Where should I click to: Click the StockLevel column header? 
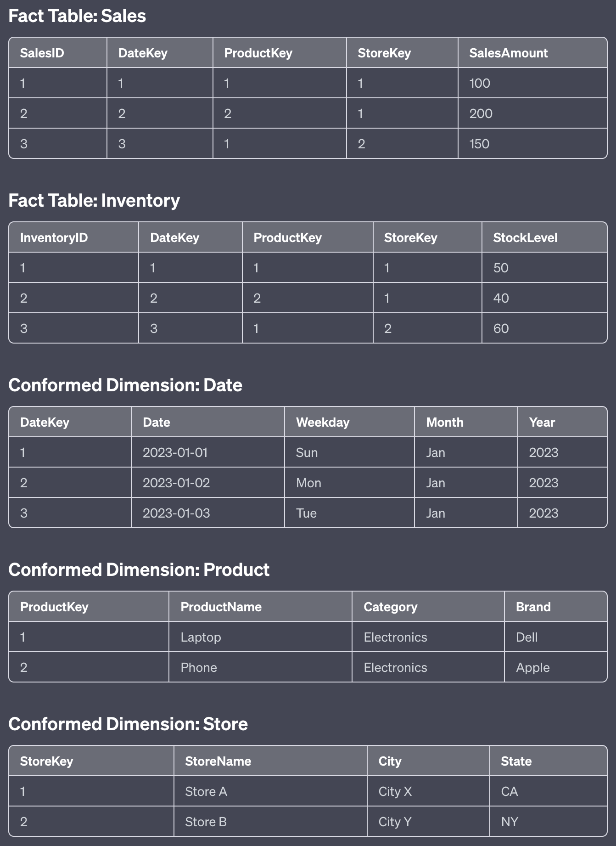(x=525, y=238)
